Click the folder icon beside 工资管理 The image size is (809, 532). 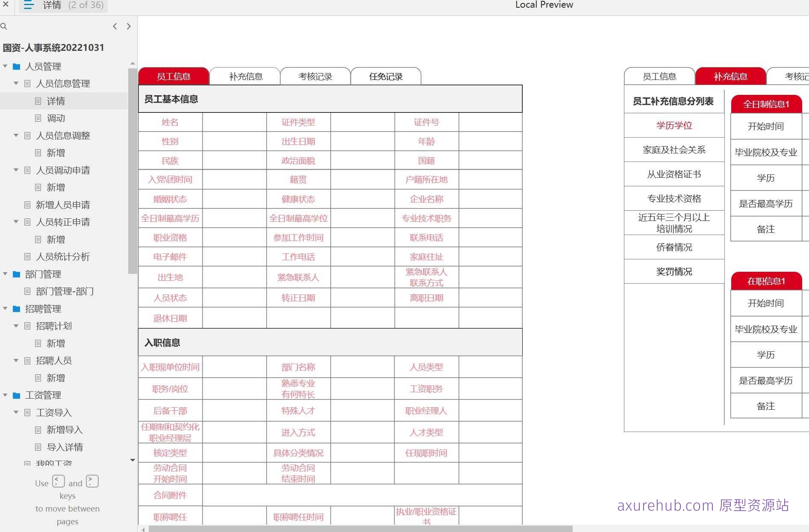[16, 395]
